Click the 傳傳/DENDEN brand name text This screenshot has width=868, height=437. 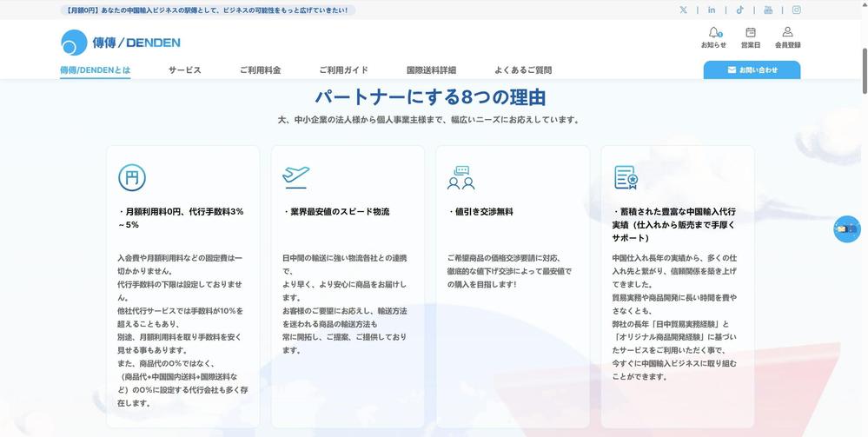pos(136,43)
